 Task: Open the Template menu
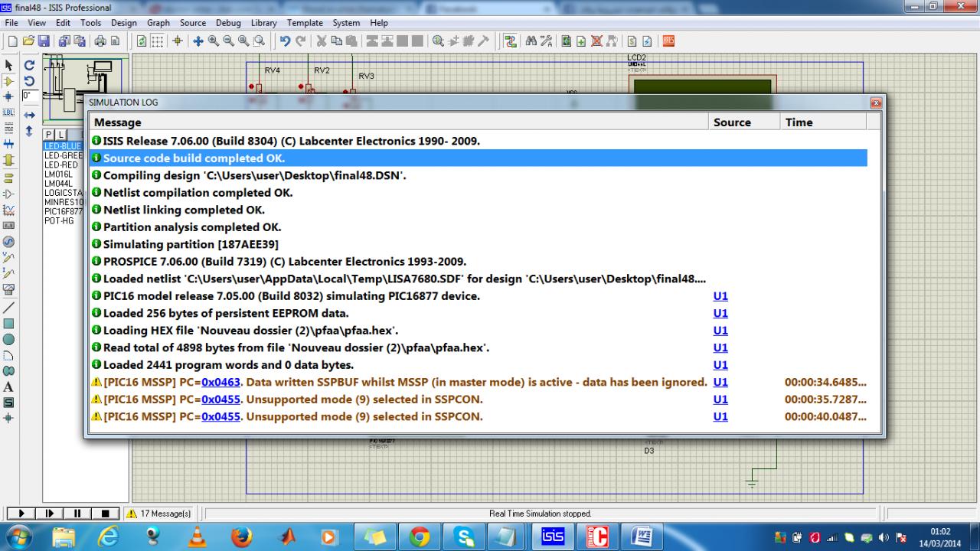305,23
